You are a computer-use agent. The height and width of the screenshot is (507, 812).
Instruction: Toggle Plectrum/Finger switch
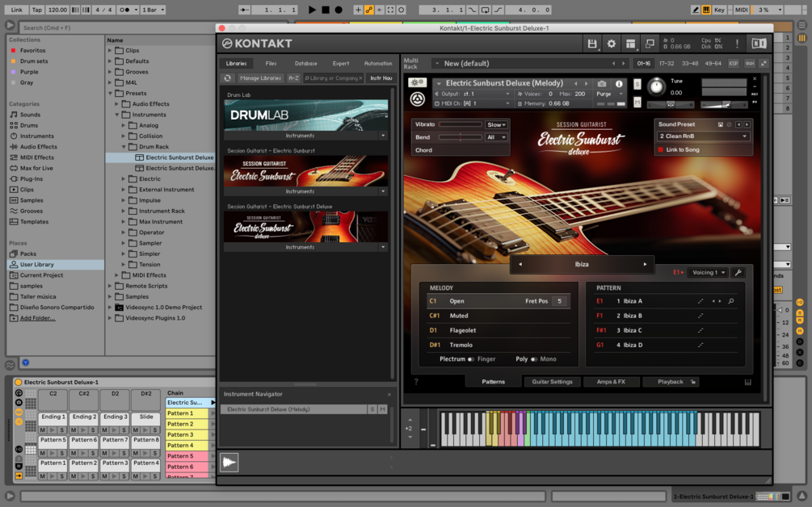point(471,359)
